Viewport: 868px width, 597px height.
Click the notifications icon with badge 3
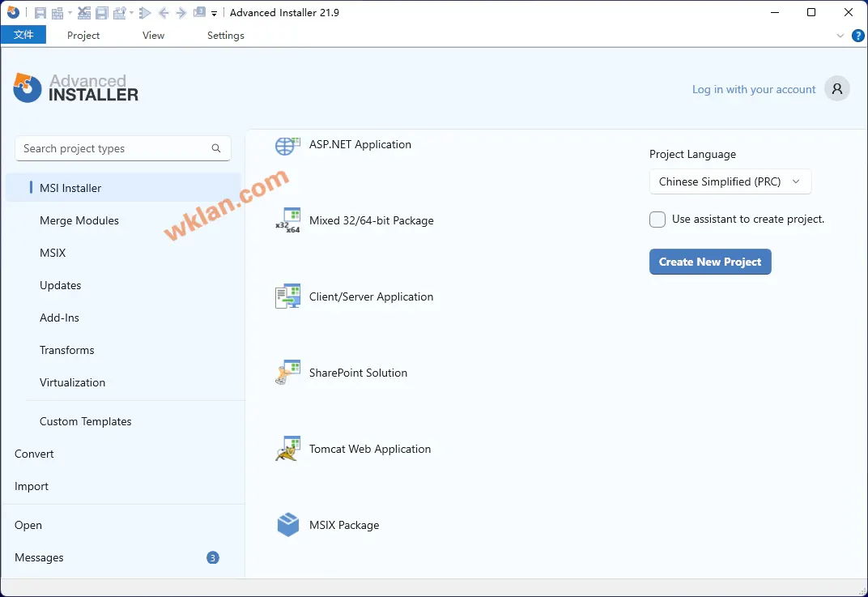[x=199, y=12]
